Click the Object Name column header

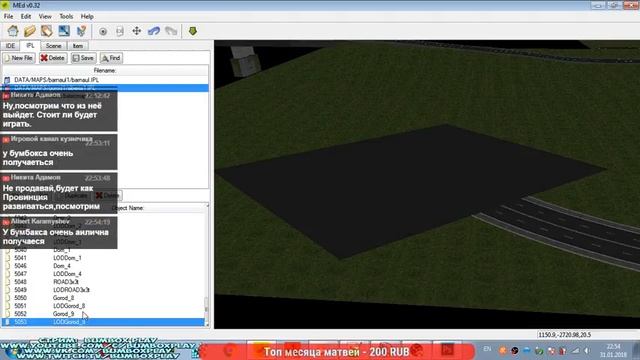click(x=127, y=208)
